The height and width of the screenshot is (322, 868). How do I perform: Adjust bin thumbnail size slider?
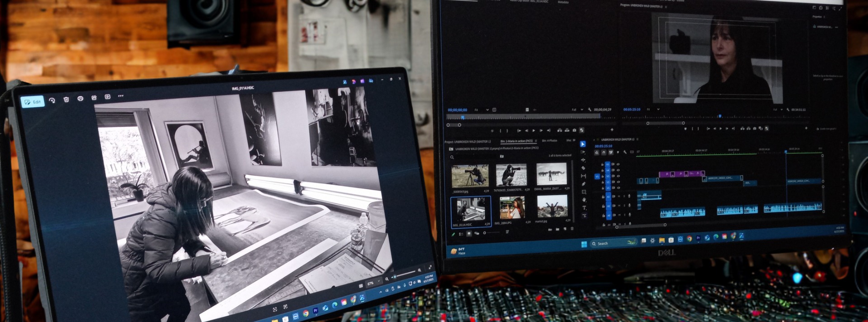coord(492,233)
